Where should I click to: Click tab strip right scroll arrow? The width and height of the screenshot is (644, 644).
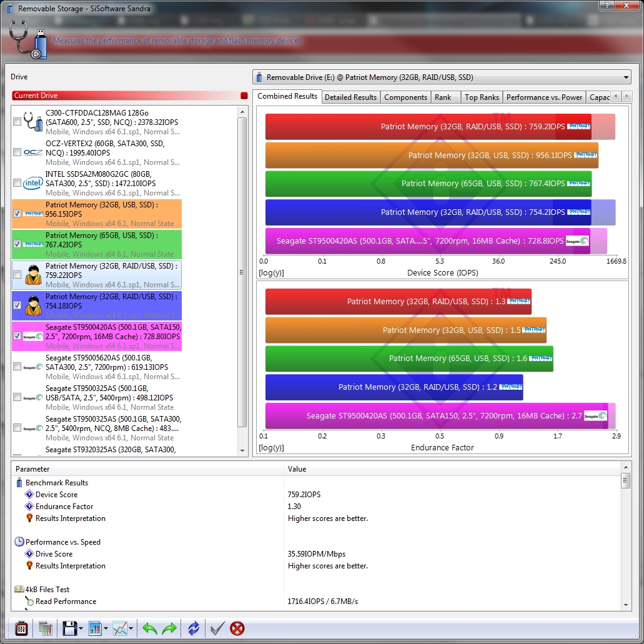click(627, 96)
